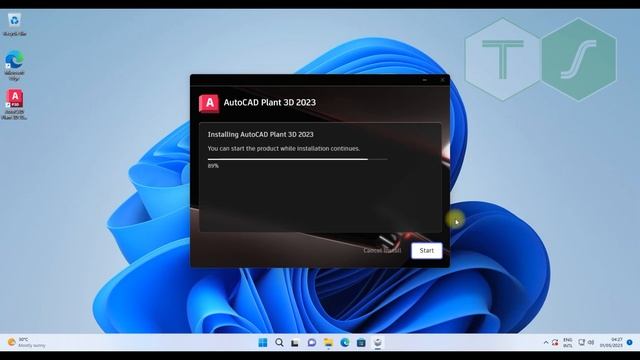This screenshot has height=360, width=640.
Task: Open taskbar Search
Action: pos(279,342)
